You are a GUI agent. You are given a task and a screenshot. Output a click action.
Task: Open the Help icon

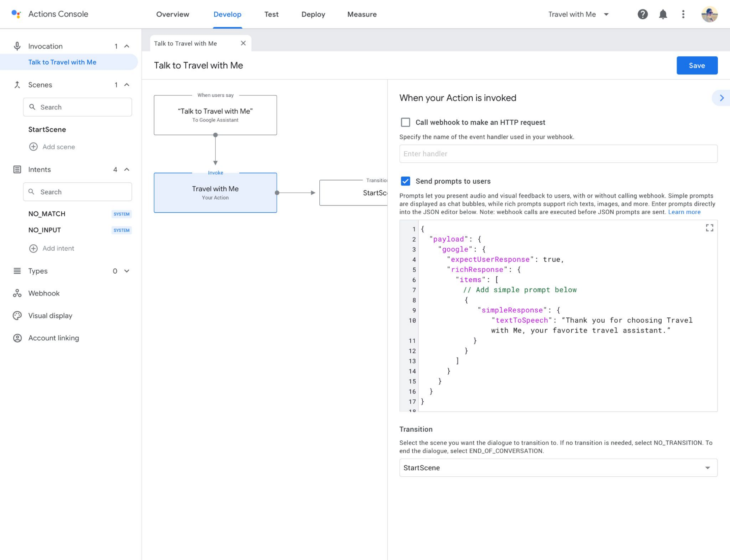pos(643,14)
